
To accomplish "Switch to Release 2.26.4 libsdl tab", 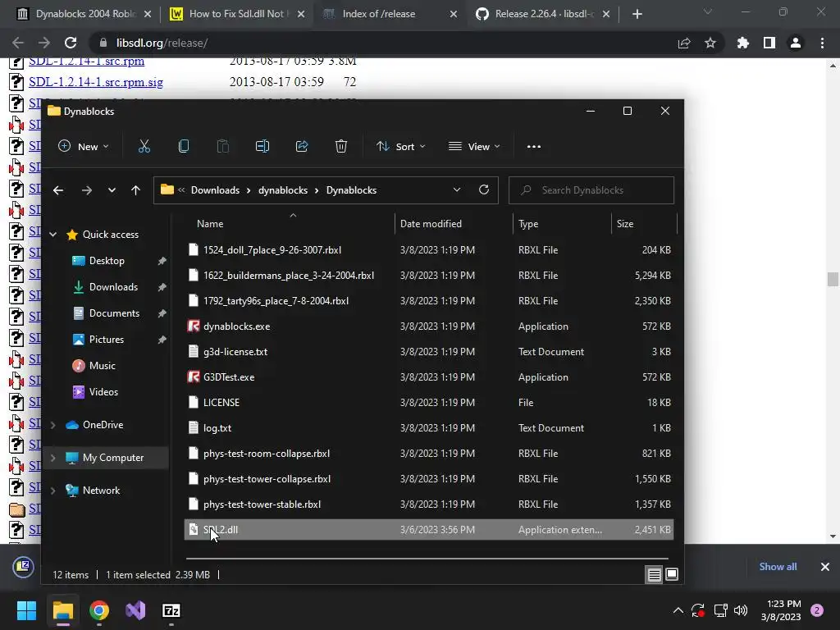I will (543, 14).
